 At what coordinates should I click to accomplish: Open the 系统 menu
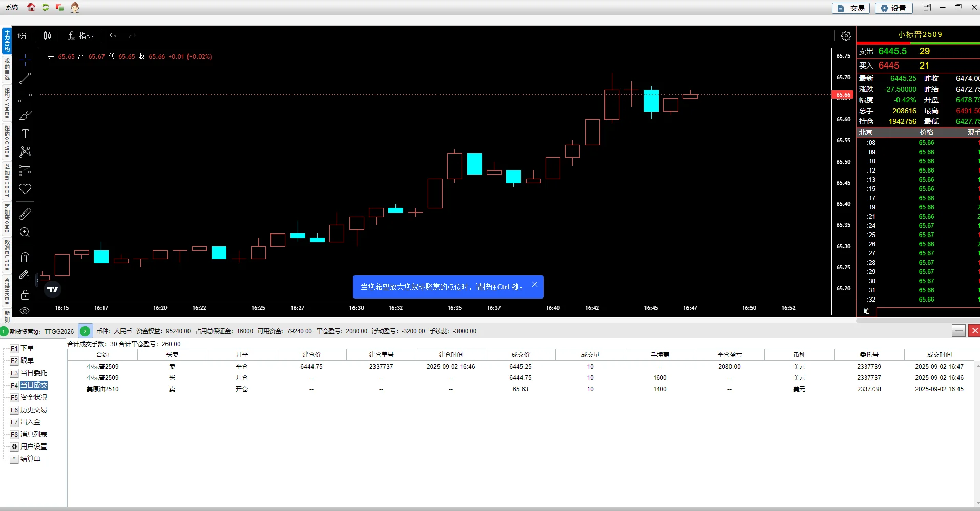tap(12, 7)
